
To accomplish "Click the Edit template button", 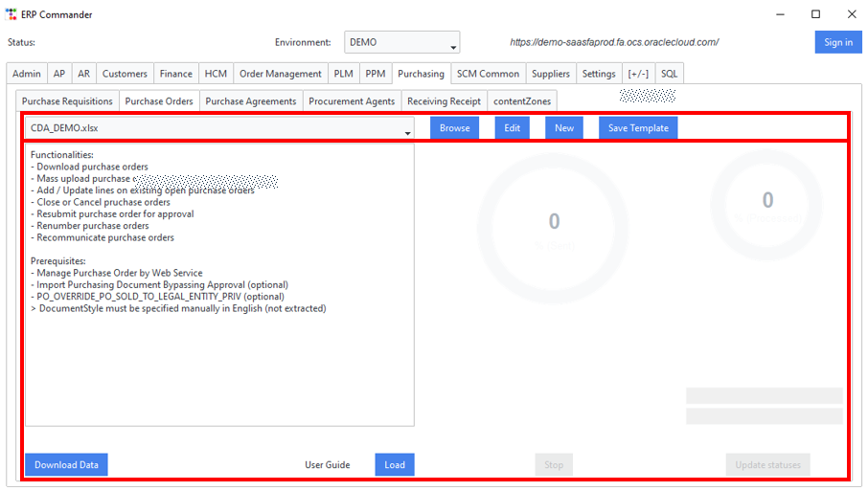I will tap(512, 127).
